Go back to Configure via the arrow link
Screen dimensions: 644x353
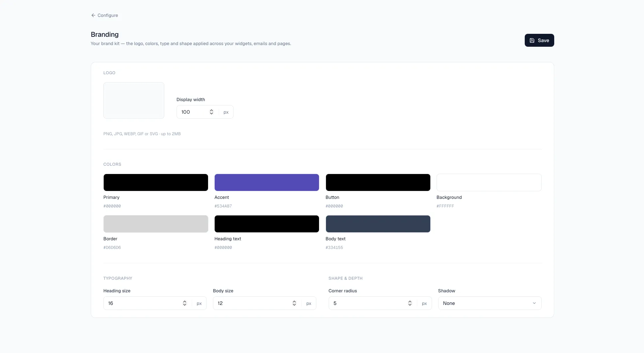tap(104, 15)
